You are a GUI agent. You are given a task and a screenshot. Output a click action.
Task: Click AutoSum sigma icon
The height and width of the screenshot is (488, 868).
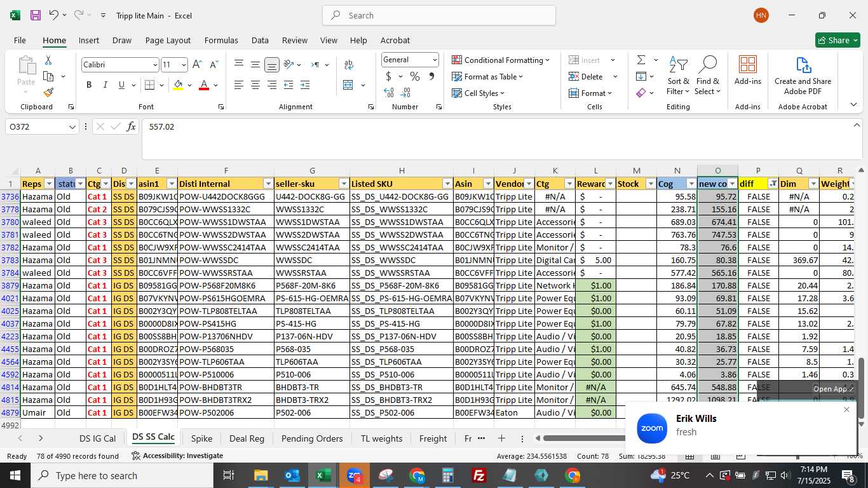click(x=641, y=60)
